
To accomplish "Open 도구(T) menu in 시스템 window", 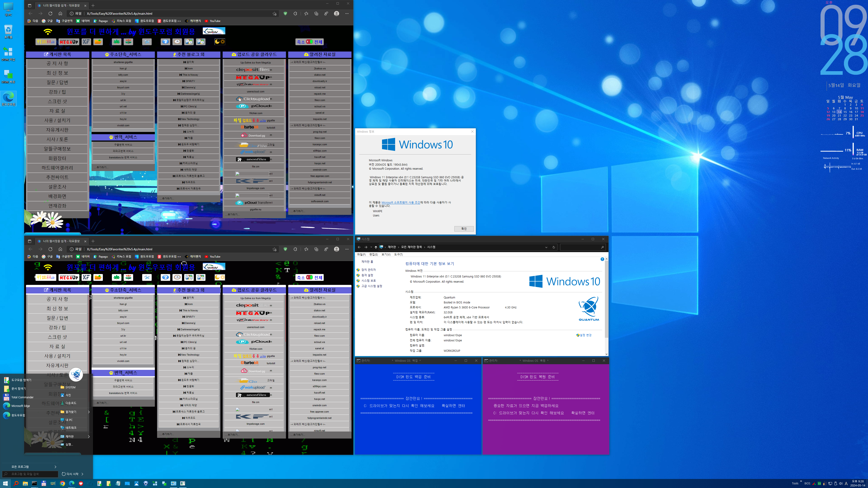I will click(x=398, y=255).
